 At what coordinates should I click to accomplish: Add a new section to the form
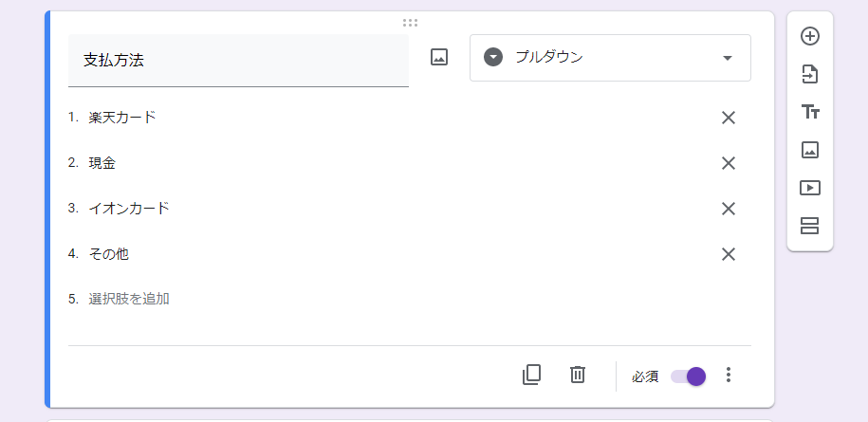(809, 226)
